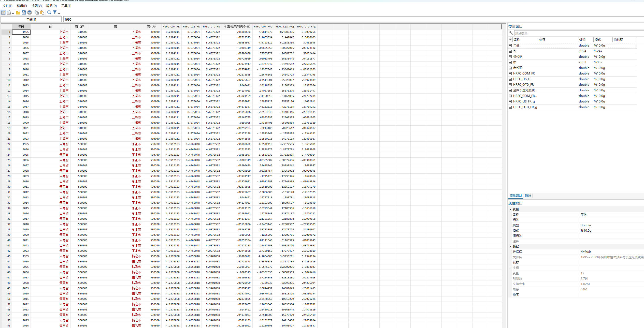
Task: Open dropdown arrow beside filter icon
Action: click(59, 13)
